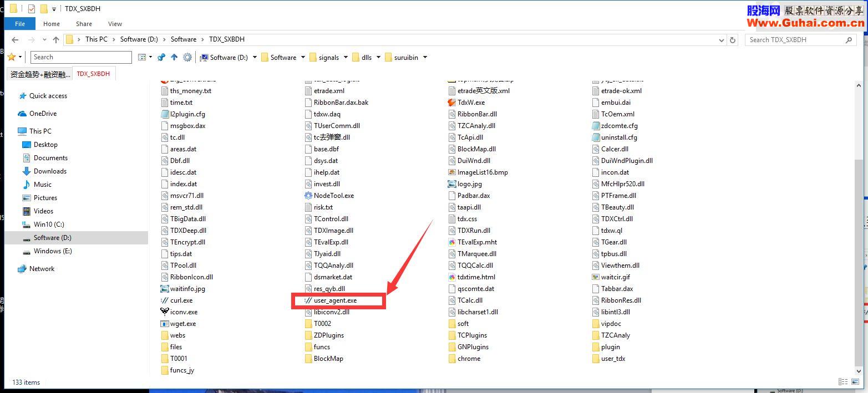Select the file named etrade英文版.xml
Screen dimensions: 868x393
[479, 91]
